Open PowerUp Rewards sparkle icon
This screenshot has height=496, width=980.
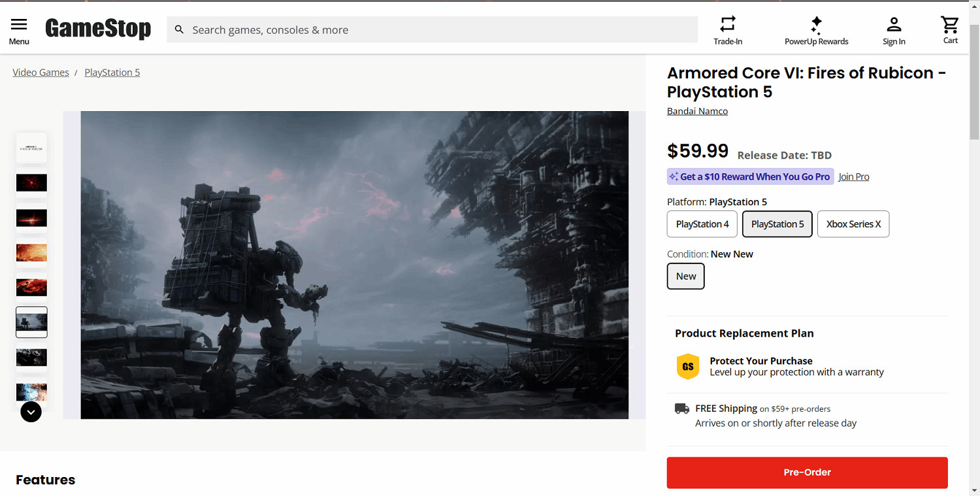coord(816,25)
